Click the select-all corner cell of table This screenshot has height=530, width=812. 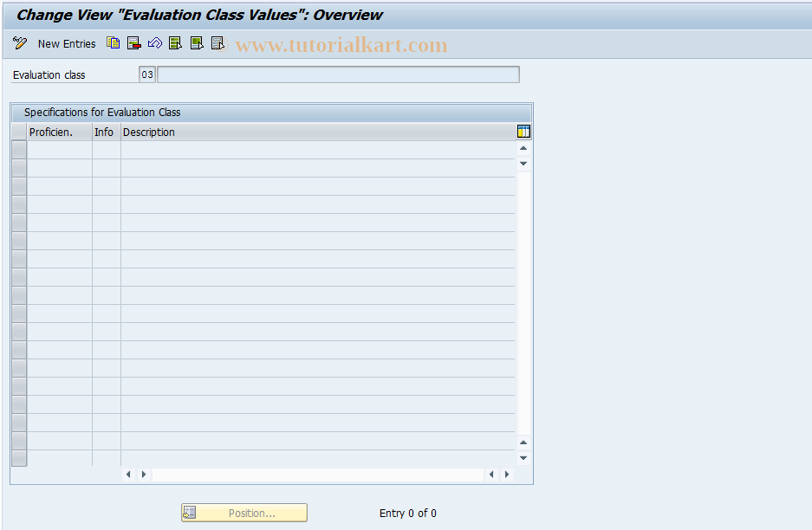pos(19,132)
